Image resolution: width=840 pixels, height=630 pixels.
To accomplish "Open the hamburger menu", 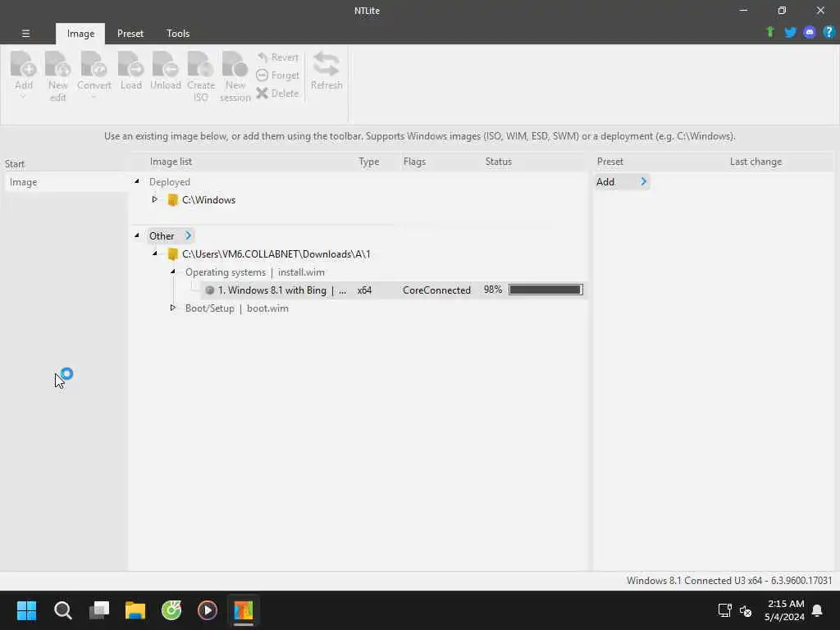I will click(x=25, y=33).
